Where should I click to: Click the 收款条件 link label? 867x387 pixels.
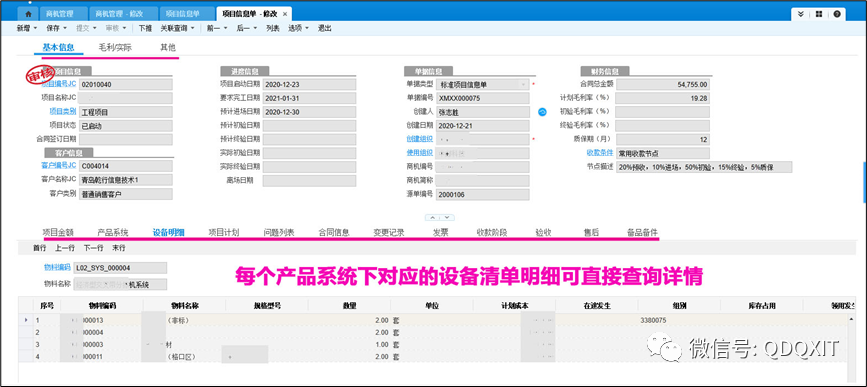click(x=600, y=153)
